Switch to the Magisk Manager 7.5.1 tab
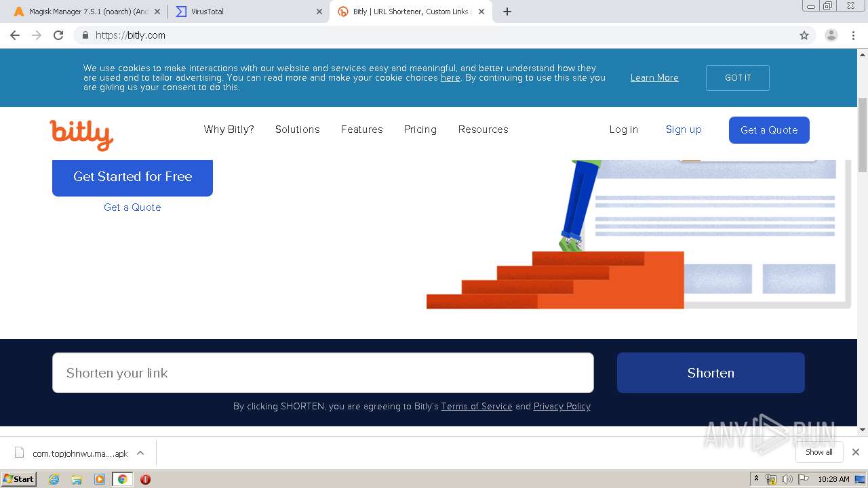Image resolution: width=868 pixels, height=488 pixels. click(86, 12)
